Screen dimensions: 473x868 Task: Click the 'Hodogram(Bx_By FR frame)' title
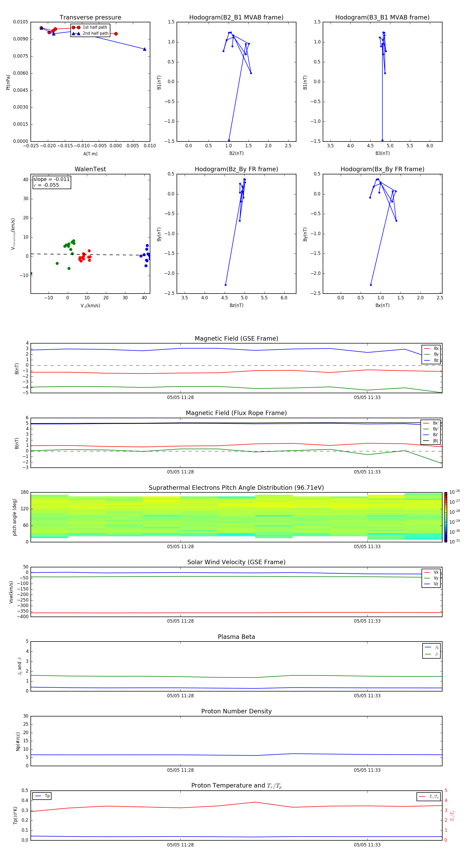click(x=382, y=169)
